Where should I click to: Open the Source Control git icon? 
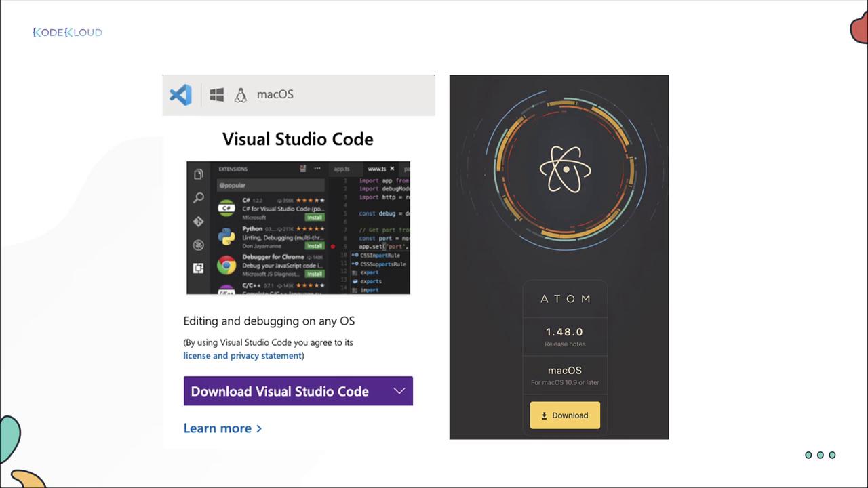pos(199,222)
